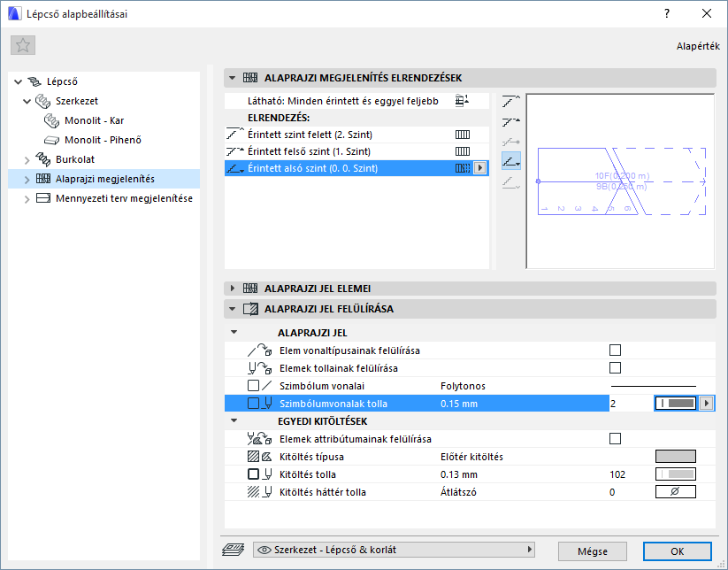Open the Burkolat settings page
The height and width of the screenshot is (570, 728).
(75, 159)
